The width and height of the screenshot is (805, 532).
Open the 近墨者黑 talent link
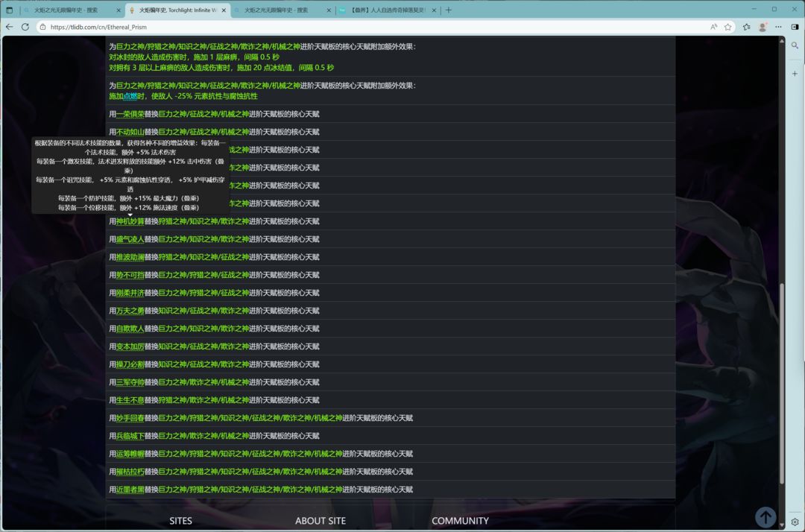click(130, 490)
